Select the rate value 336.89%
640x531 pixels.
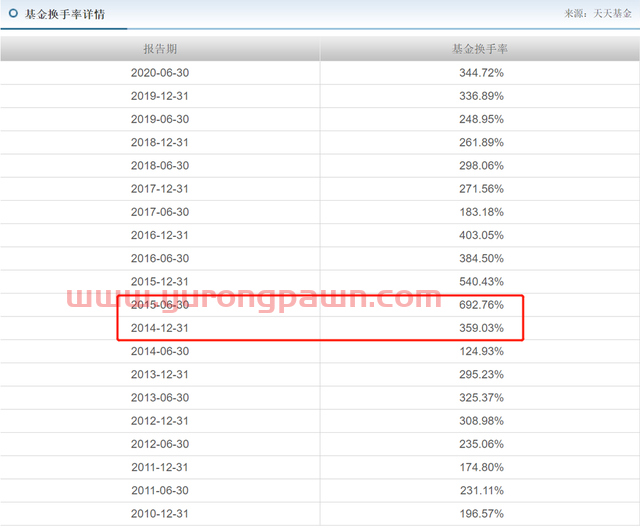[x=481, y=96]
